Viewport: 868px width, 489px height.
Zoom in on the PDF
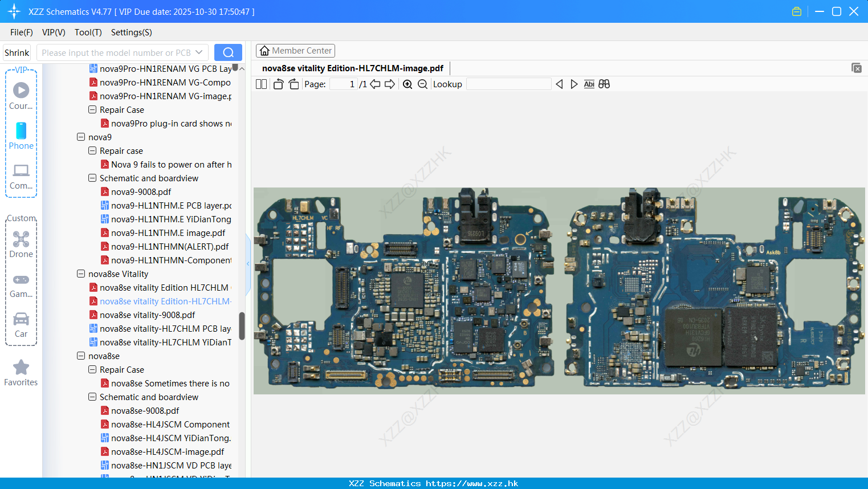(x=407, y=84)
